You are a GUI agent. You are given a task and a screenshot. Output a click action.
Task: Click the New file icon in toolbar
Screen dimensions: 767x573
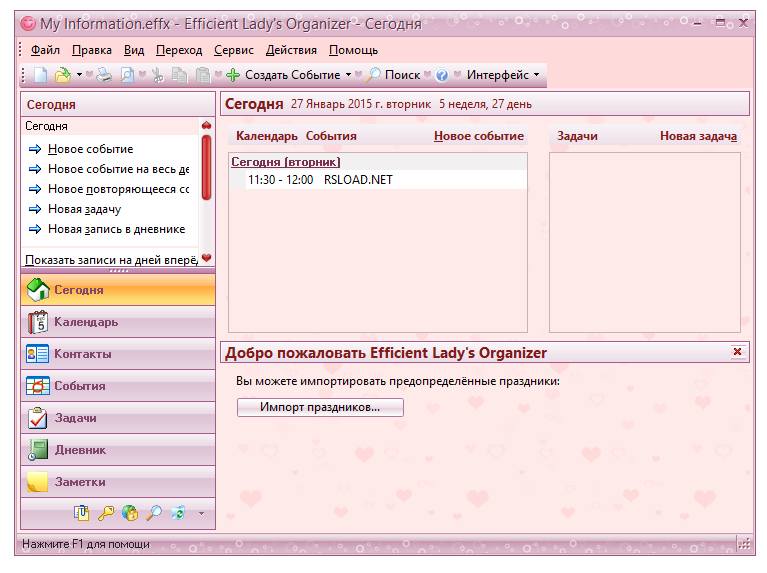tap(41, 75)
